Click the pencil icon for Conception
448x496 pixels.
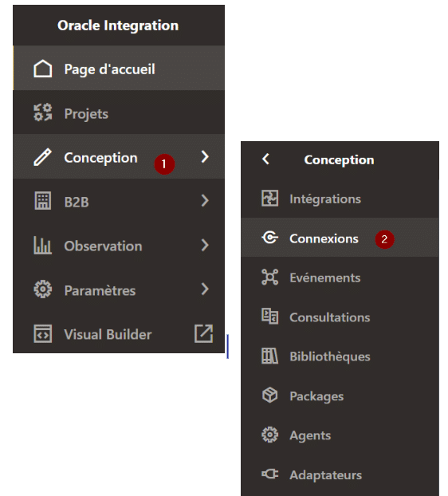pos(43,157)
